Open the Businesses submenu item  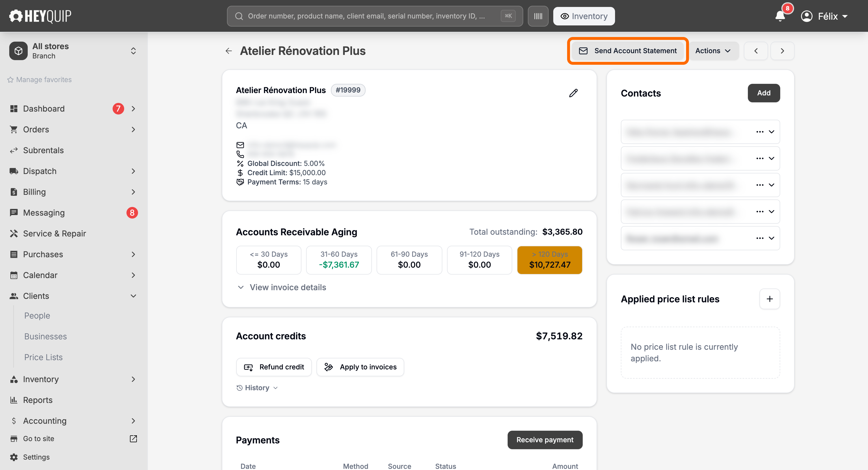[x=46, y=336]
